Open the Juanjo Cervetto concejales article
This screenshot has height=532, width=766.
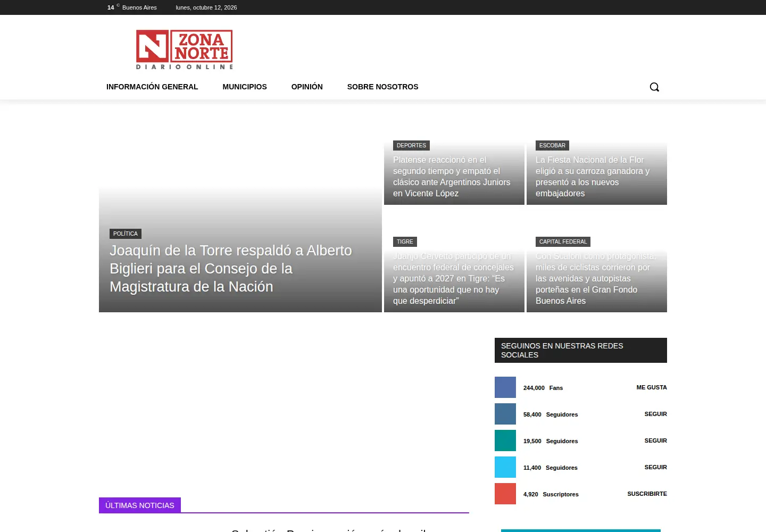point(454,278)
